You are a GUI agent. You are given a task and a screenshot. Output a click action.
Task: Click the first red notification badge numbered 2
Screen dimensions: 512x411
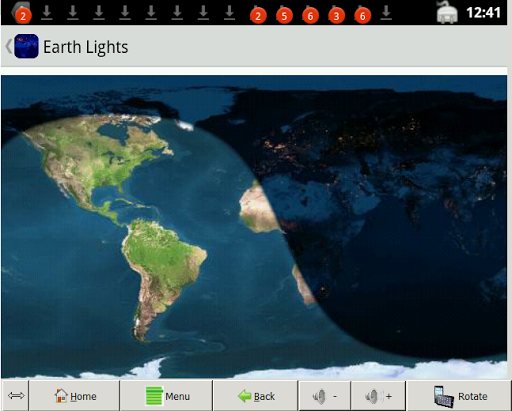point(23,16)
